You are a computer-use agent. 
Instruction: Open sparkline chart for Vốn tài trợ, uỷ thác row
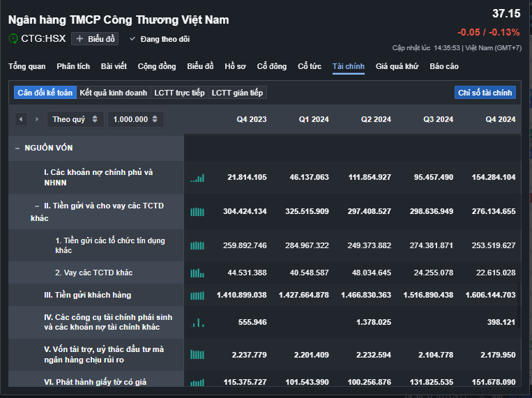[x=197, y=355]
